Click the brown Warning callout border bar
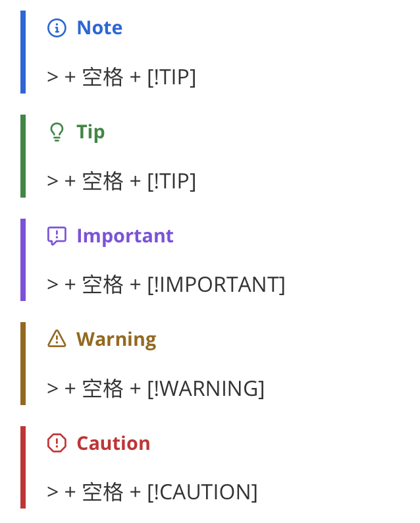Viewport: 420px width, 523px height. pyautogui.click(x=23, y=364)
